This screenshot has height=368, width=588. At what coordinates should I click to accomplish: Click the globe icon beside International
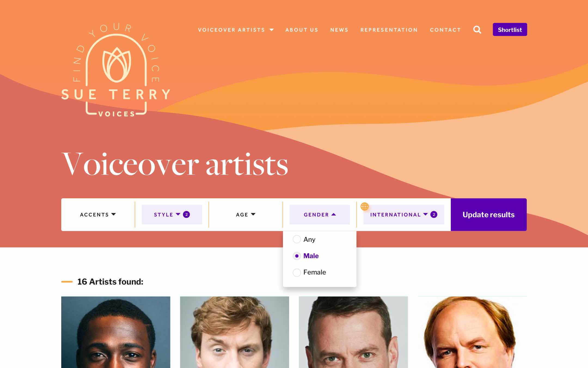pyautogui.click(x=365, y=206)
